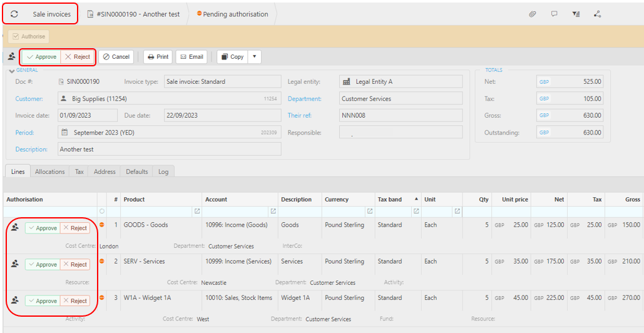
Task: Reject the W1A - Widget 1A line
Action: [74, 301]
